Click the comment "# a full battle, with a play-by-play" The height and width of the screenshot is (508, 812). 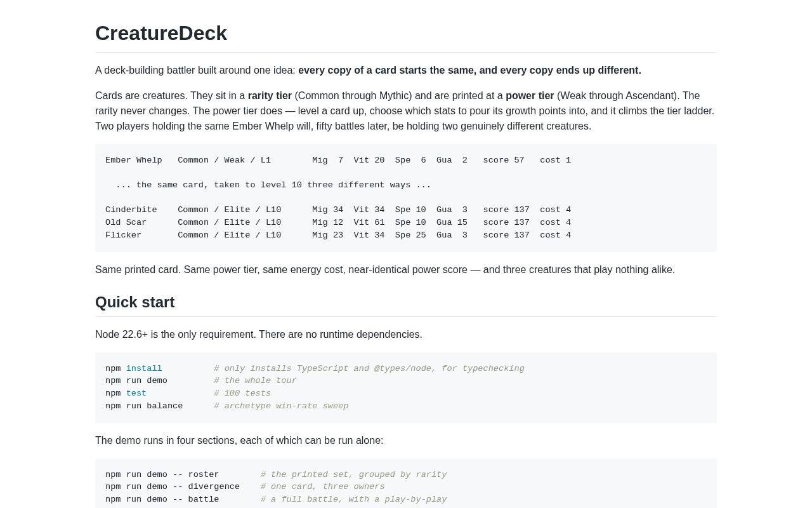(354, 500)
